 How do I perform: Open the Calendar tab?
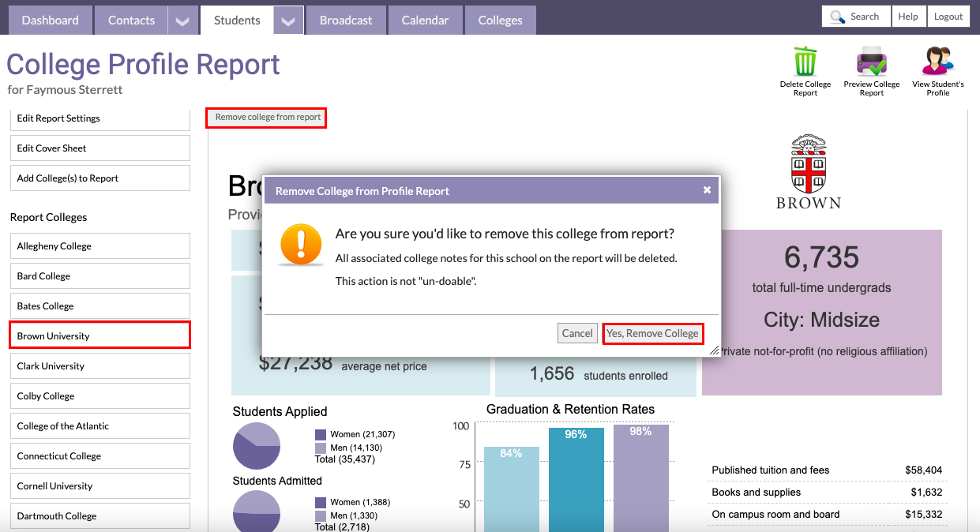[x=425, y=21]
